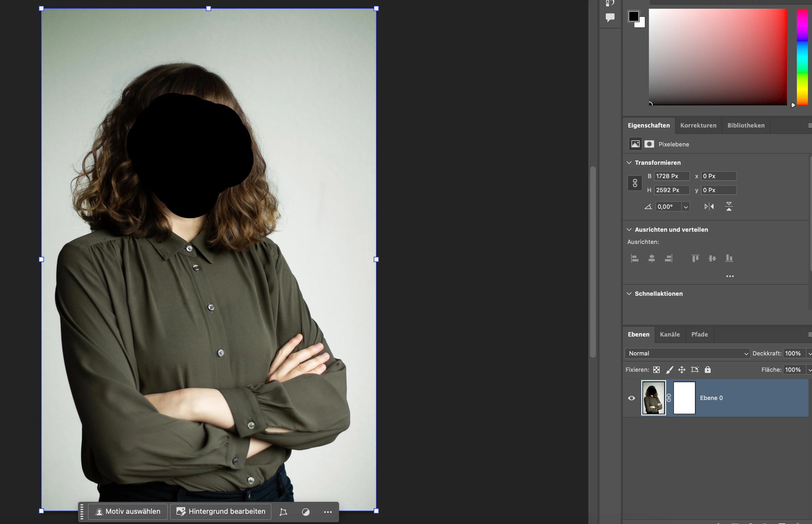Image resolution: width=812 pixels, height=524 pixels.
Task: Align left edges icon
Action: click(635, 258)
